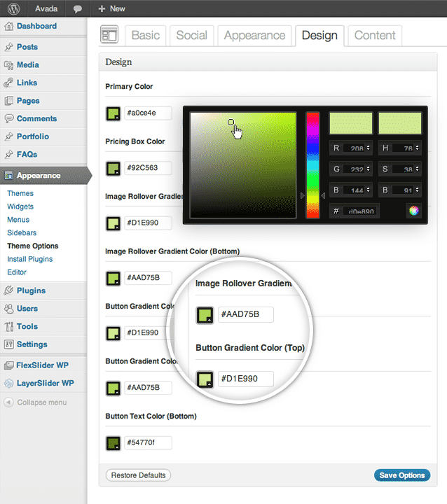Open the Media library section
The height and width of the screenshot is (504, 447).
(x=27, y=65)
